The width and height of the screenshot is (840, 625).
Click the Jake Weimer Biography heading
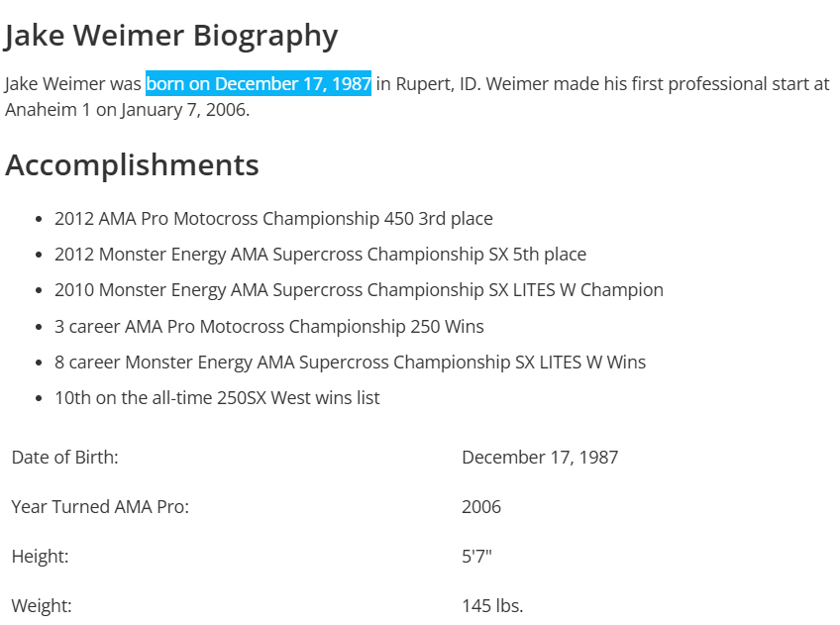(171, 36)
